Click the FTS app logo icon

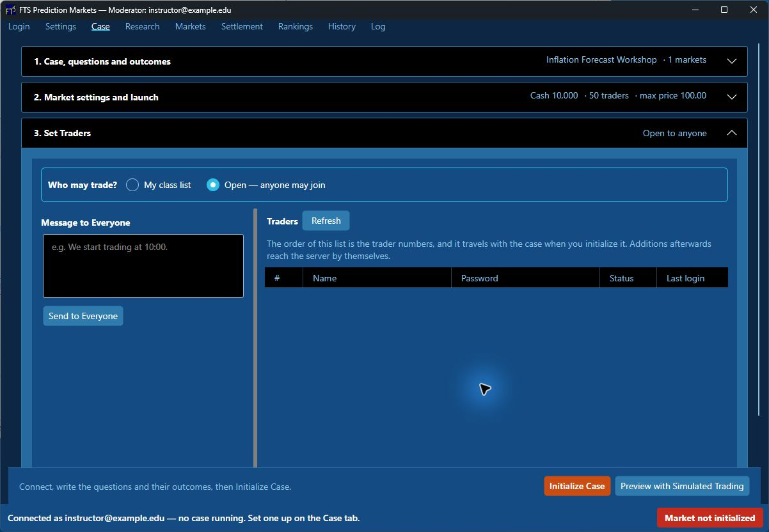click(10, 10)
